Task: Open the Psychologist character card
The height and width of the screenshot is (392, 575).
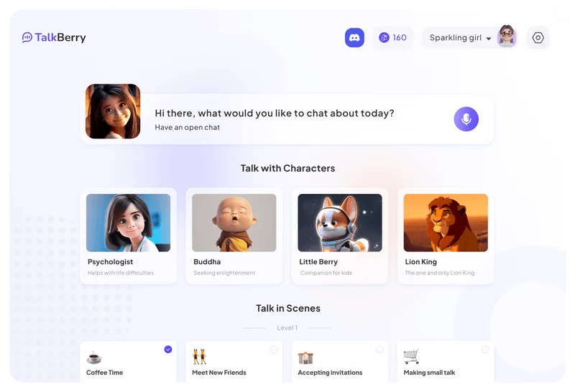Action: click(129, 236)
